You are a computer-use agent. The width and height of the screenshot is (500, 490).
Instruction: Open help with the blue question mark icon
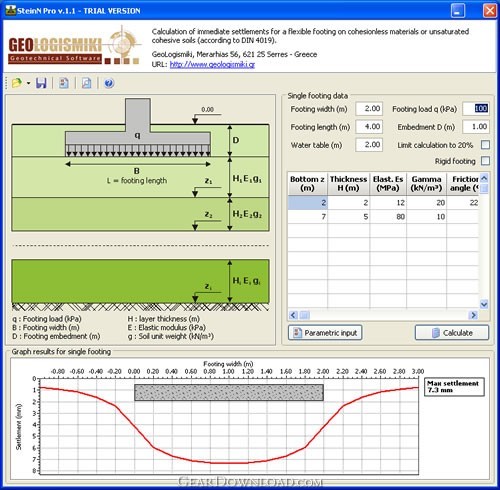click(109, 83)
